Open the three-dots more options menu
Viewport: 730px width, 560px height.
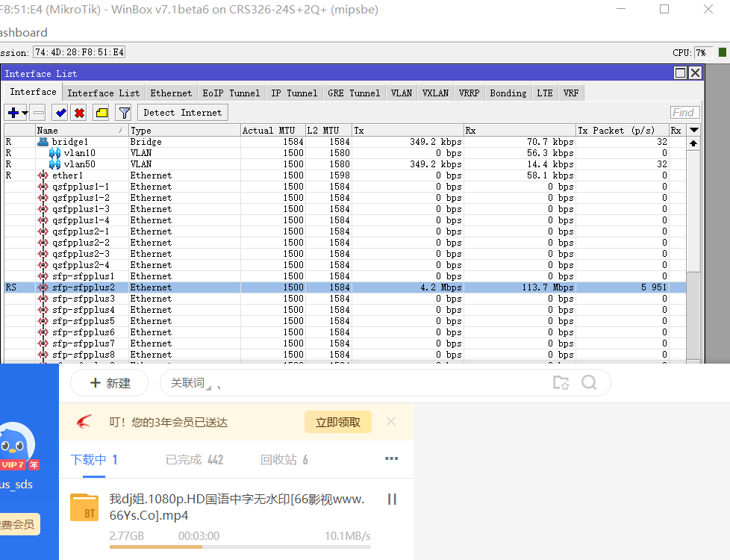tap(391, 458)
